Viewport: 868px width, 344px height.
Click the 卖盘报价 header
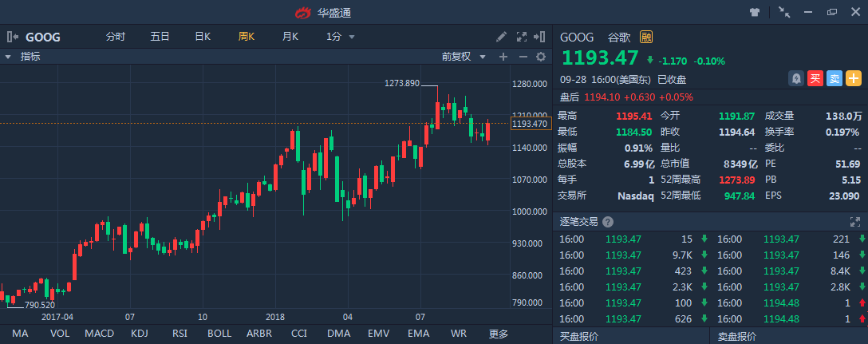tap(737, 336)
